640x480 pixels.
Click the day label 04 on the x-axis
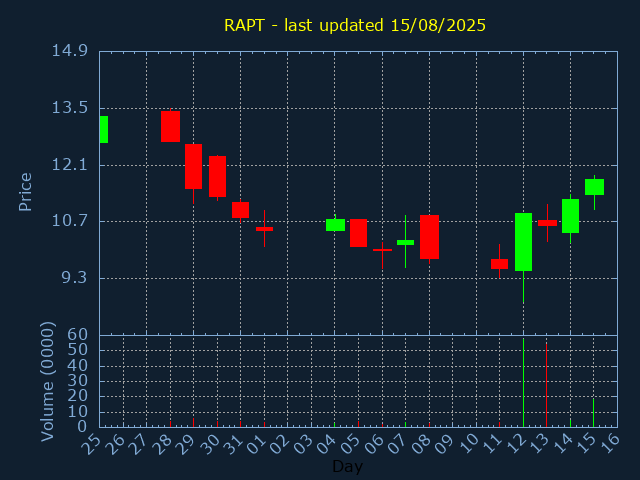327,443
